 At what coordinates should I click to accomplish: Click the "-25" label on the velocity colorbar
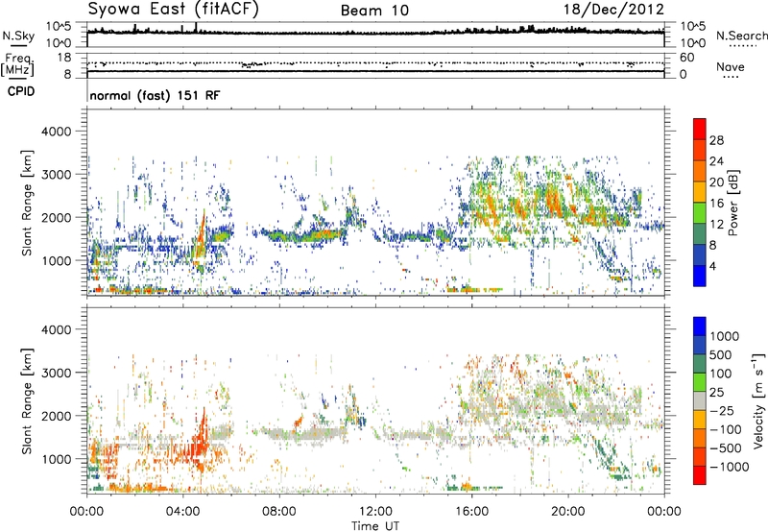(x=722, y=411)
